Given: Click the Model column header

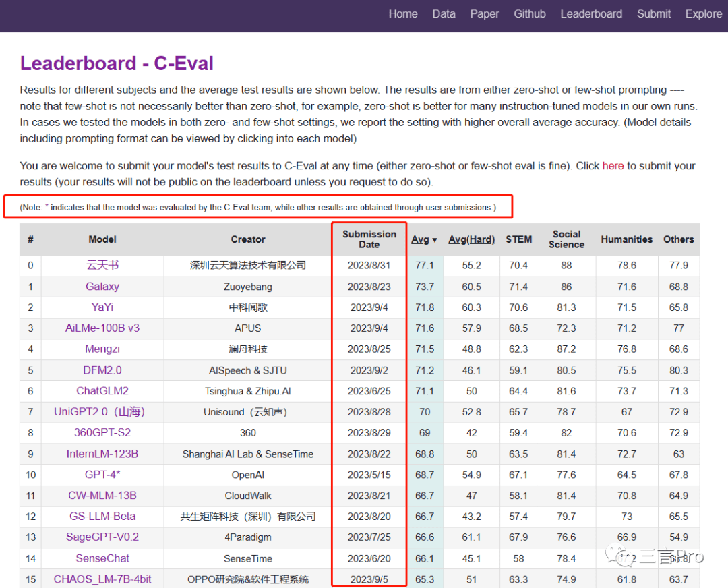Looking at the screenshot, I should (x=102, y=239).
